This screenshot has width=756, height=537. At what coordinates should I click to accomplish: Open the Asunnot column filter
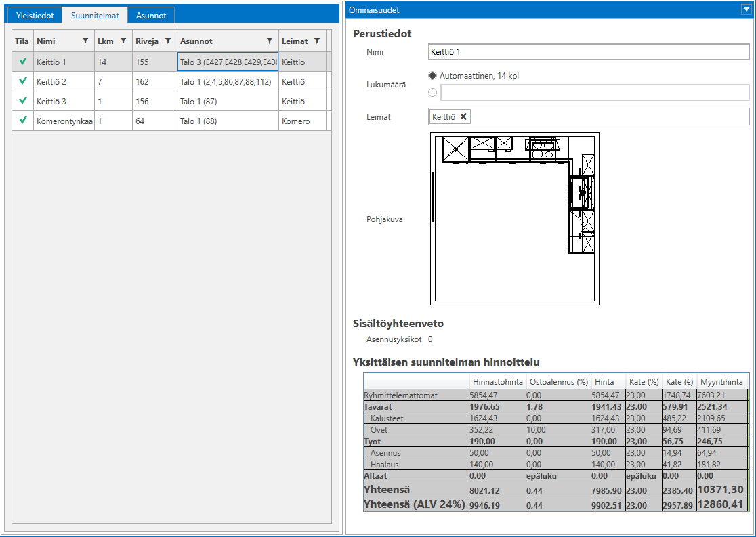(x=270, y=41)
